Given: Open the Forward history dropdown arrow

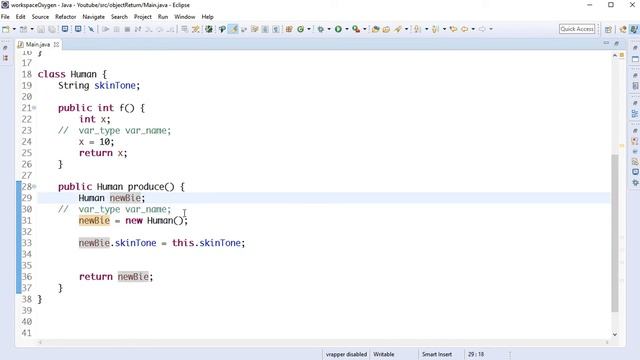Looking at the screenshot, I should (491, 29).
